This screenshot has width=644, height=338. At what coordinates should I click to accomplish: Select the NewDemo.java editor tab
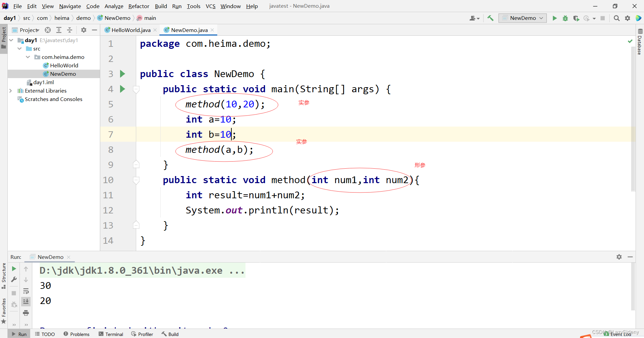(x=189, y=30)
